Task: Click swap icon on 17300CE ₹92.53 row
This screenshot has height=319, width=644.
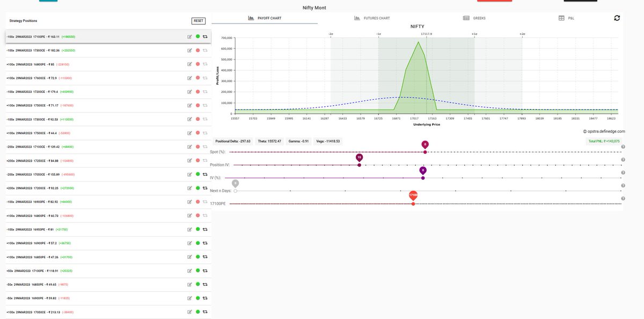Action: (205, 119)
